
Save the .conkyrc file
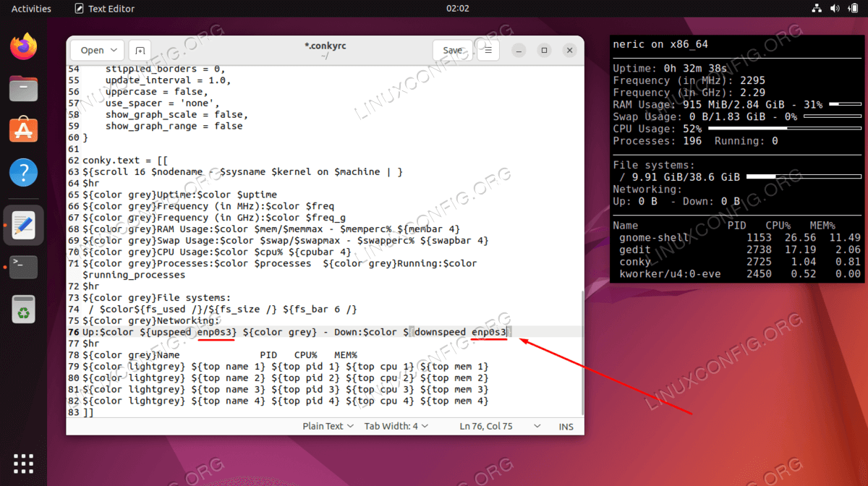[x=453, y=51]
